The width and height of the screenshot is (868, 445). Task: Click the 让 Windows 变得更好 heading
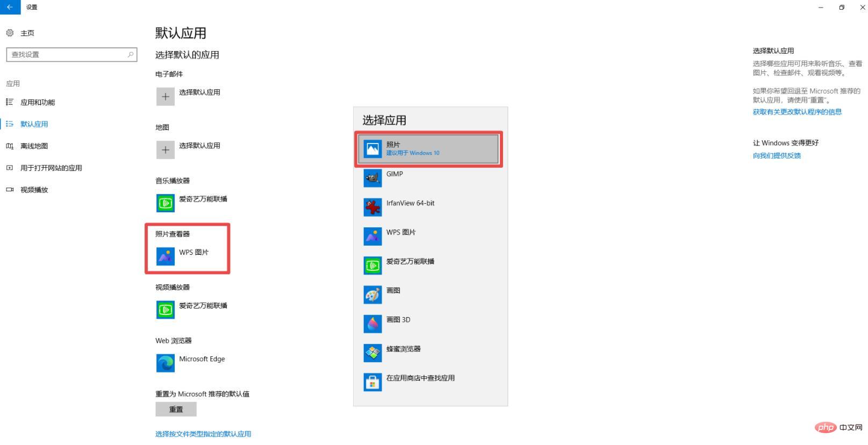click(x=785, y=142)
